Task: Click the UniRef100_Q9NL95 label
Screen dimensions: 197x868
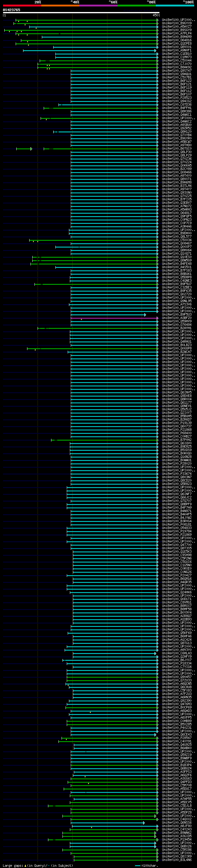Action: pyautogui.click(x=177, y=301)
